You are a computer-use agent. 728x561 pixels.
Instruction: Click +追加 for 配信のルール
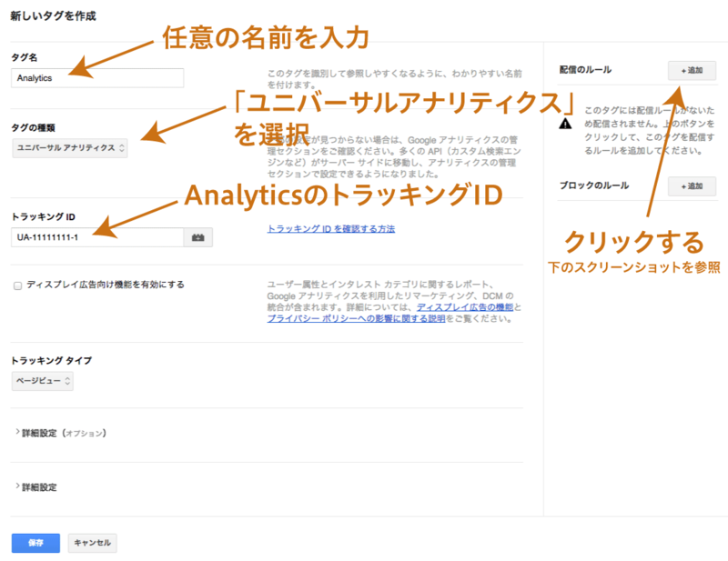point(692,71)
